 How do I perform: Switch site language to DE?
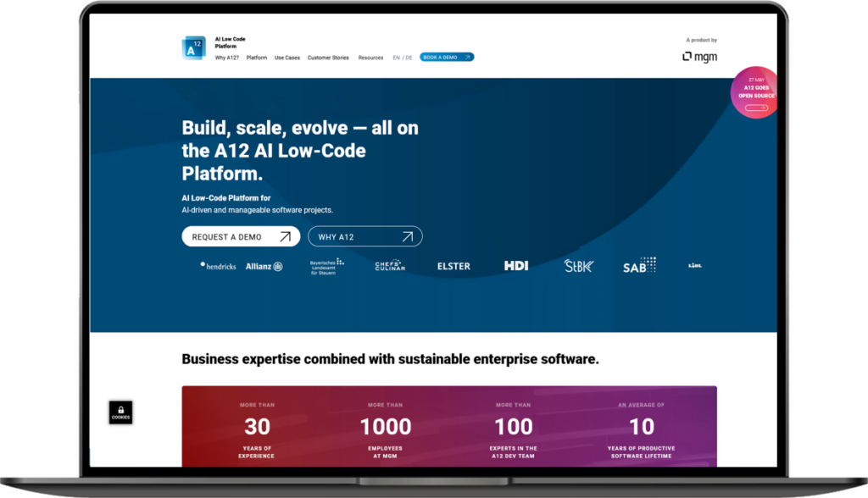(x=409, y=58)
